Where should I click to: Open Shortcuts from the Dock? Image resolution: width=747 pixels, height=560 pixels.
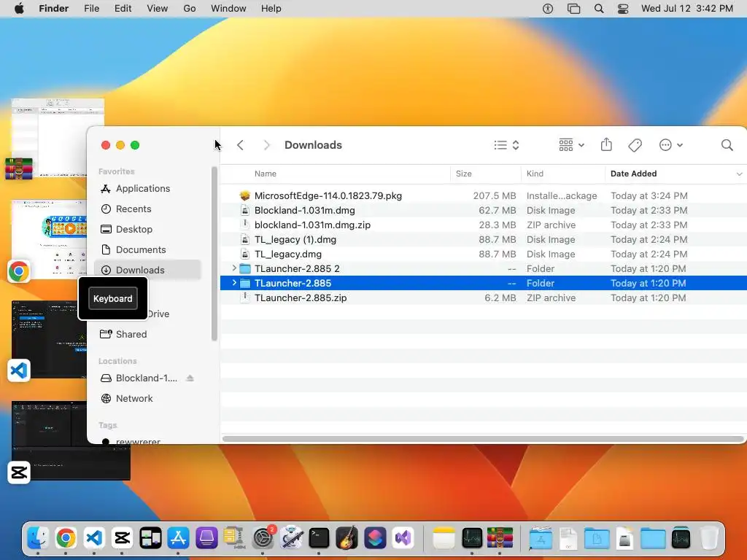pyautogui.click(x=375, y=537)
